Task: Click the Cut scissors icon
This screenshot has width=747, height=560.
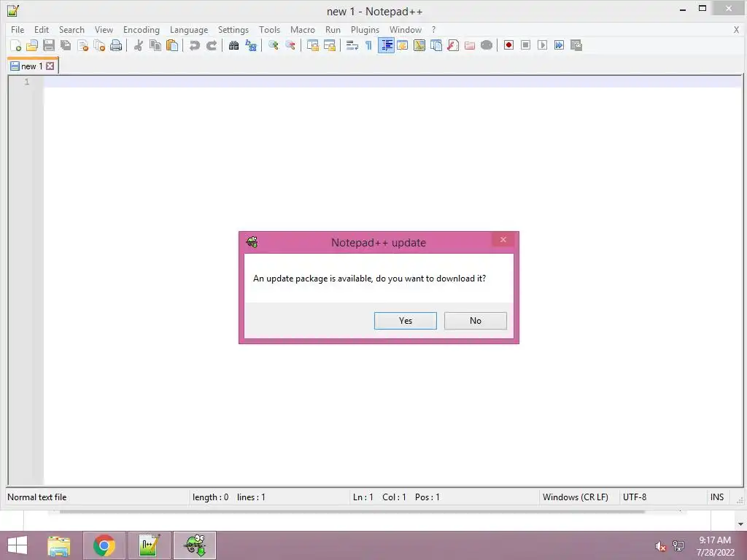Action: click(138, 45)
